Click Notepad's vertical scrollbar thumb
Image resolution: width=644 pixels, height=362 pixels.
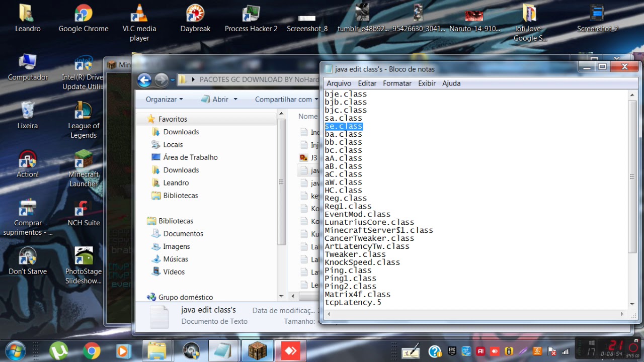(x=632, y=177)
